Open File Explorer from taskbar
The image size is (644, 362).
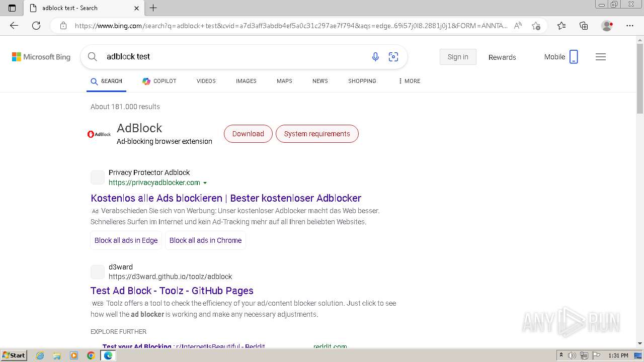coord(57,355)
